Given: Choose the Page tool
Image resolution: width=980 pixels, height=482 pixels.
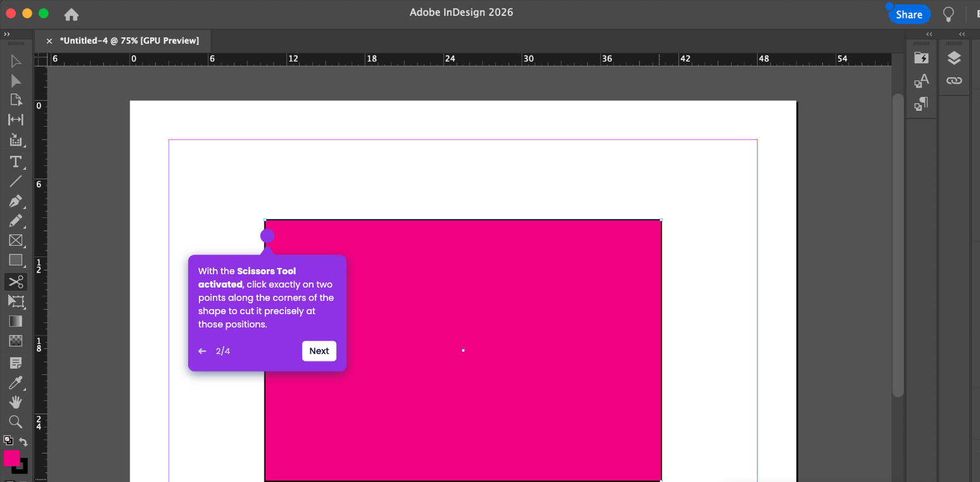Looking at the screenshot, I should click(16, 100).
